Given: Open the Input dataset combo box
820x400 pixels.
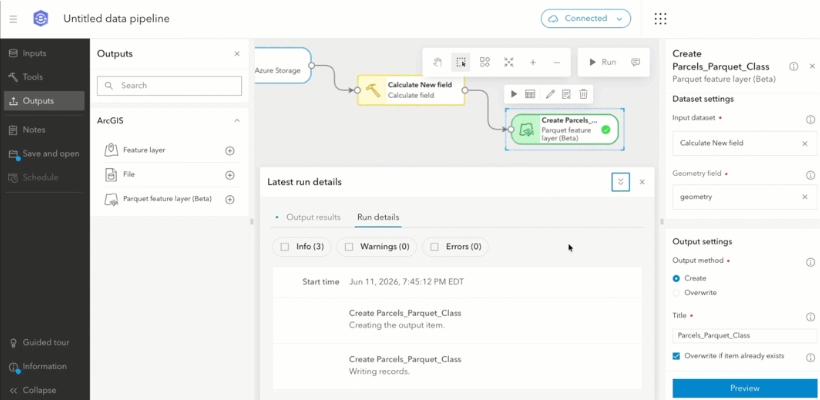Looking at the screenshot, I should pos(745,143).
